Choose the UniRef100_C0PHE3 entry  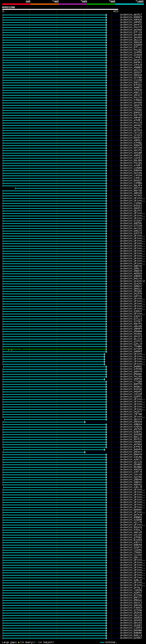(x=131, y=58)
